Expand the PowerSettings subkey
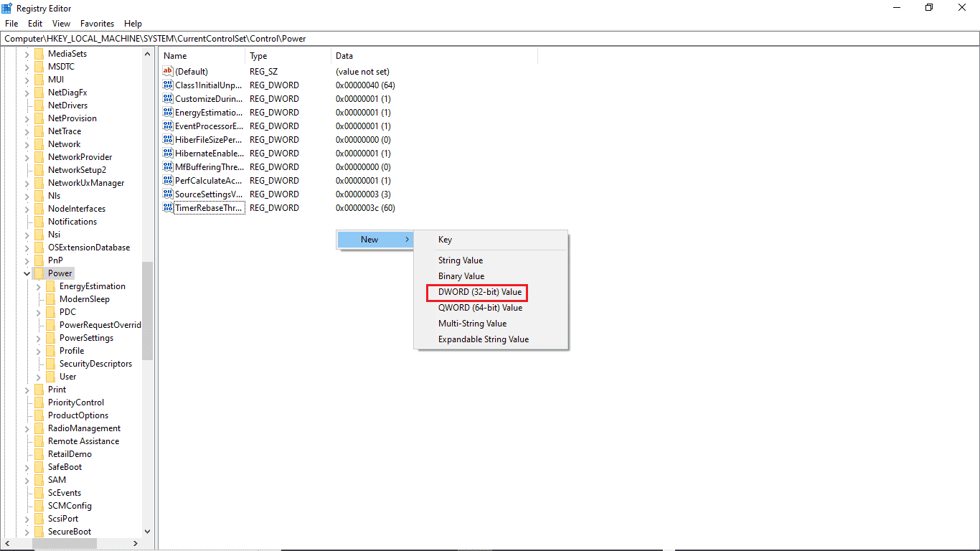Screen dimensions: 980x551 (39, 338)
